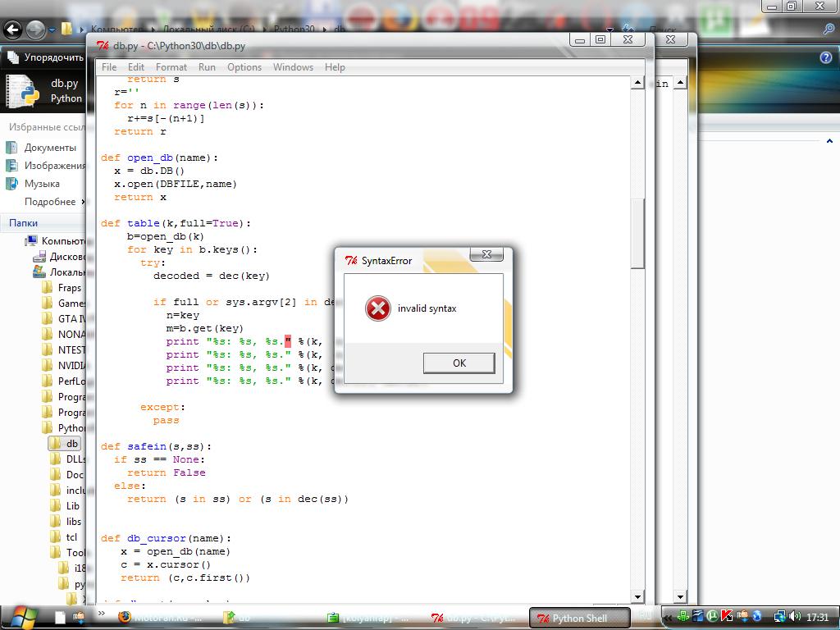The height and width of the screenshot is (630, 840).
Task: Close the SyntaxError dialog with its X
Action: pos(486,254)
